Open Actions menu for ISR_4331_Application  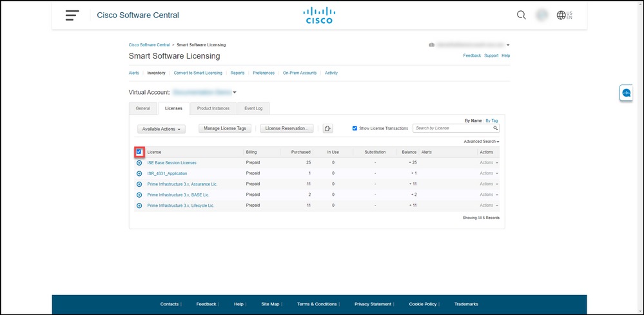(x=489, y=173)
